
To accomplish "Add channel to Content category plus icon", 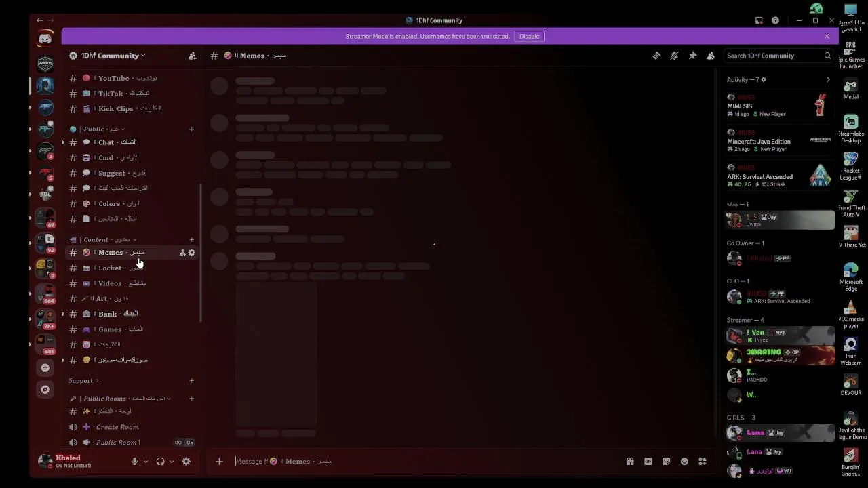I will pos(192,239).
